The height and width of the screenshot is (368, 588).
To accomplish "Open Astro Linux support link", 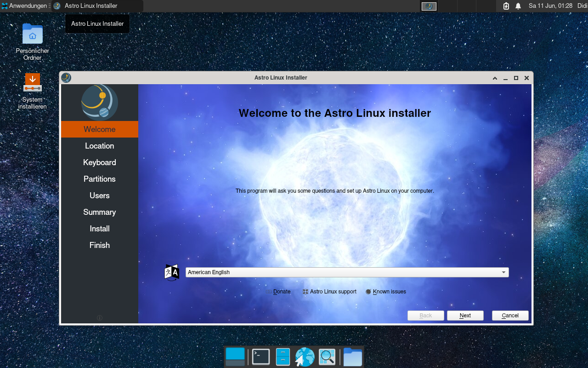I will click(x=333, y=292).
